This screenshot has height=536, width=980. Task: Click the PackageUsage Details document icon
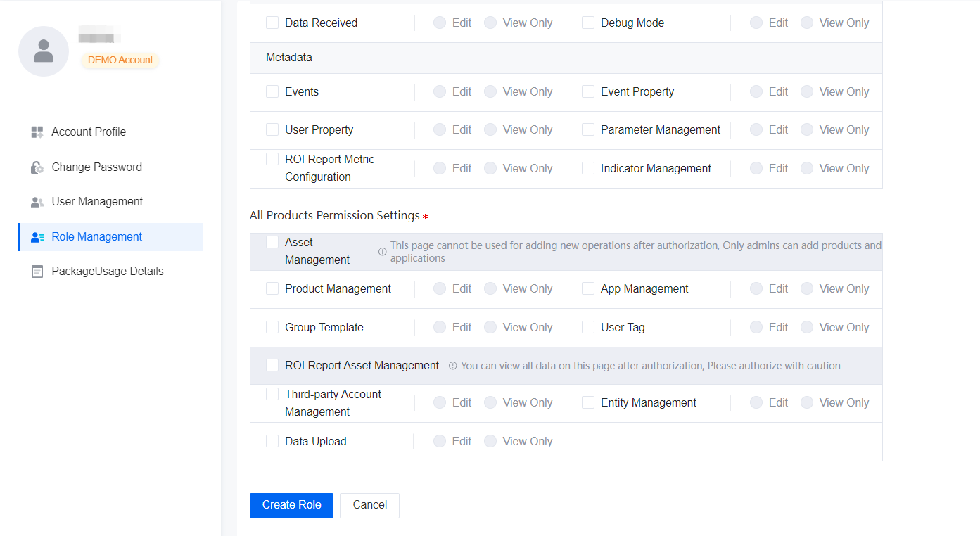tap(37, 271)
